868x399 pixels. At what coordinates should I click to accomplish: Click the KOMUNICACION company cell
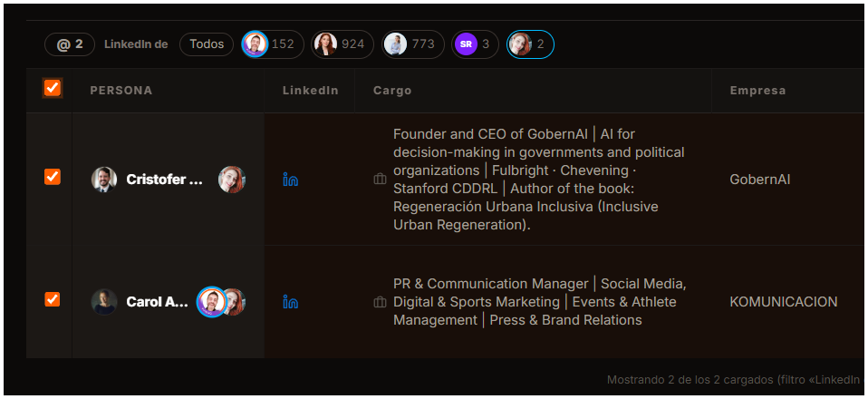coord(784,302)
